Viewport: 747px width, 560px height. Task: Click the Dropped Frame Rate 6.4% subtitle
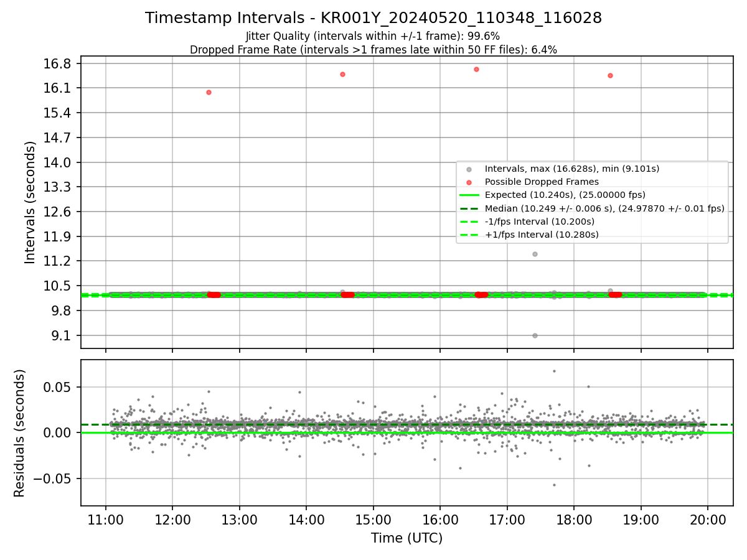[x=374, y=50]
